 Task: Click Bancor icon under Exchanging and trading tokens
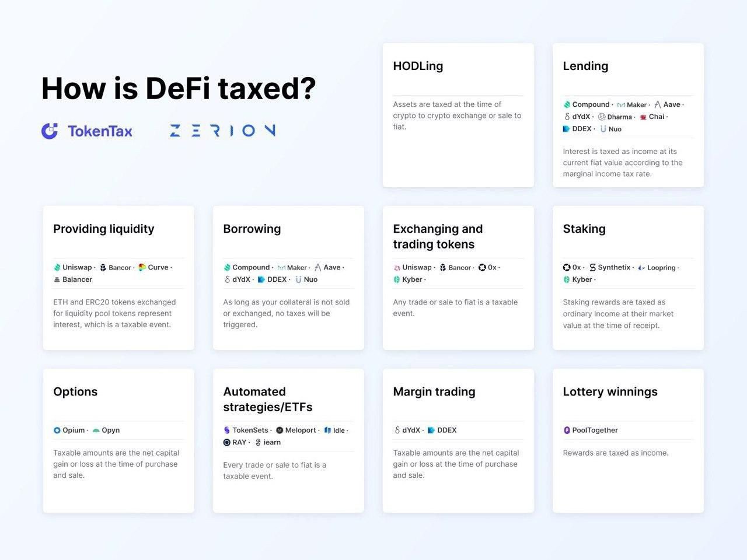(443, 267)
